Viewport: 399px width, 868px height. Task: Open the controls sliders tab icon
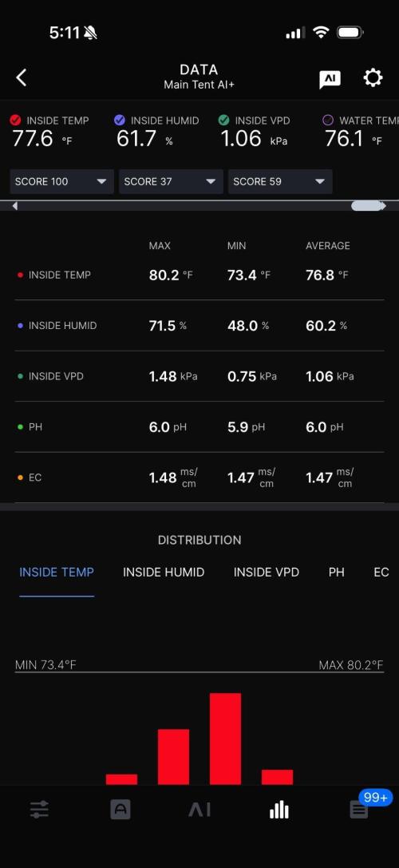coord(39,810)
